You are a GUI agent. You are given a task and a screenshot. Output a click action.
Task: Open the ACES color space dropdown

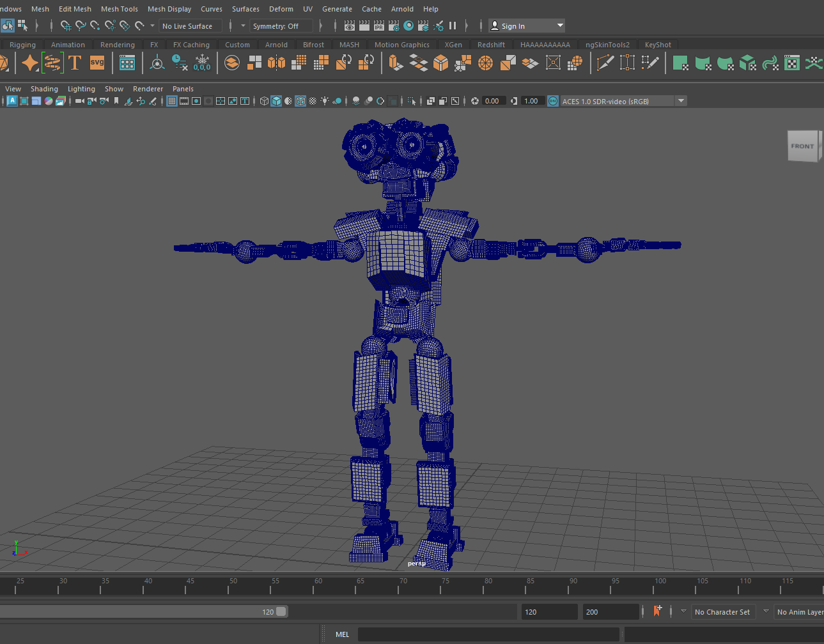tap(681, 101)
